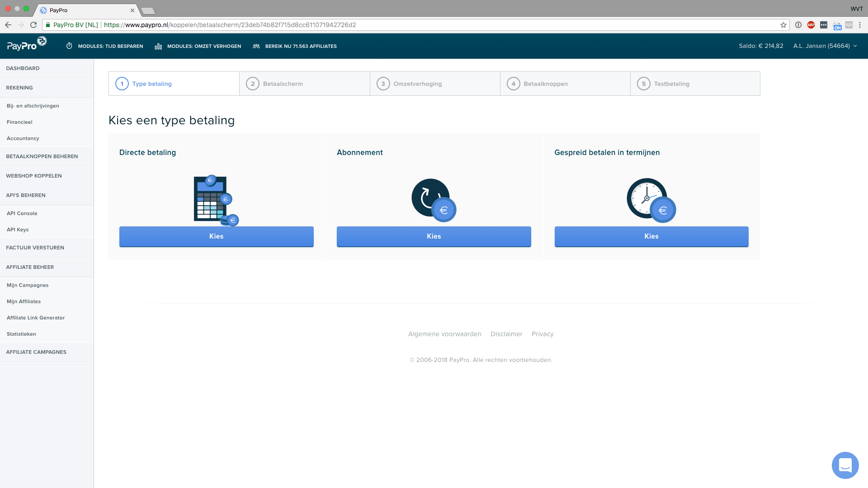Open the Privacy link
The image size is (868, 488).
[x=542, y=334]
